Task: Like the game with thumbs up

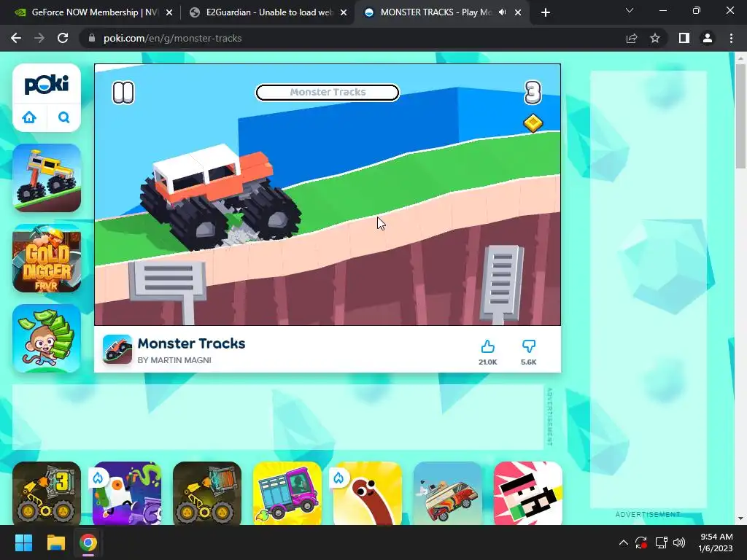Action: (x=487, y=346)
